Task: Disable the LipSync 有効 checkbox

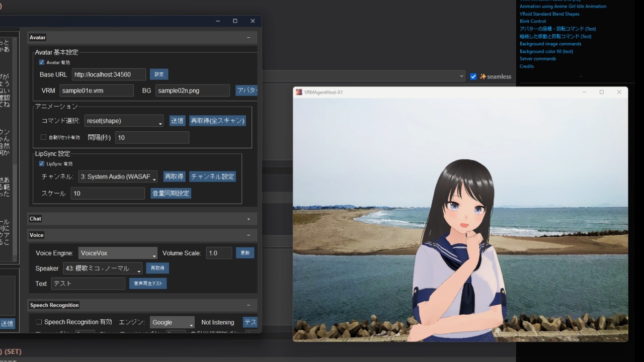Action: (x=41, y=163)
